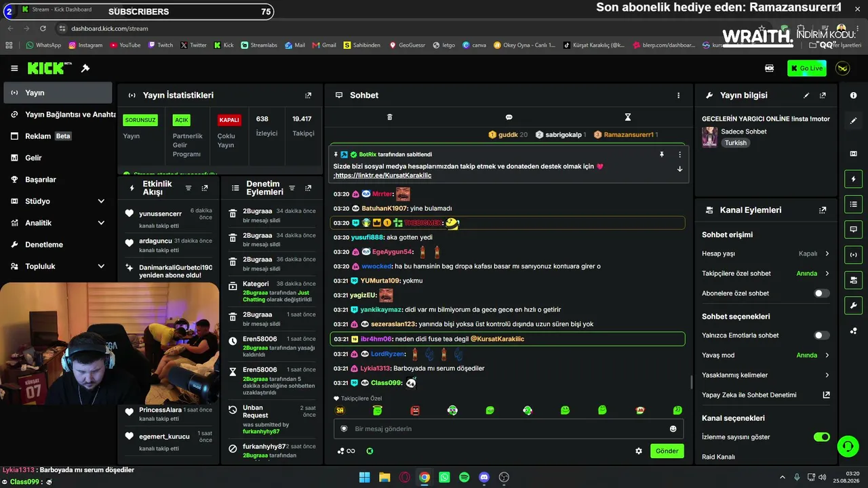Expand the Stüdyo sidebar section
Image resolution: width=868 pixels, height=488 pixels.
101,201
